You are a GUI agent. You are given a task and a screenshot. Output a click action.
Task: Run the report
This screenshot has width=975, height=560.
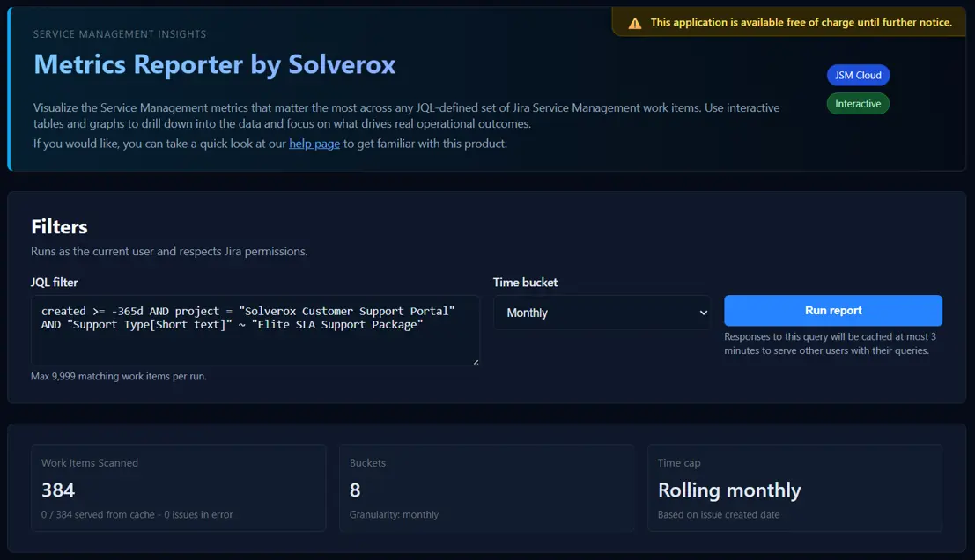(832, 311)
